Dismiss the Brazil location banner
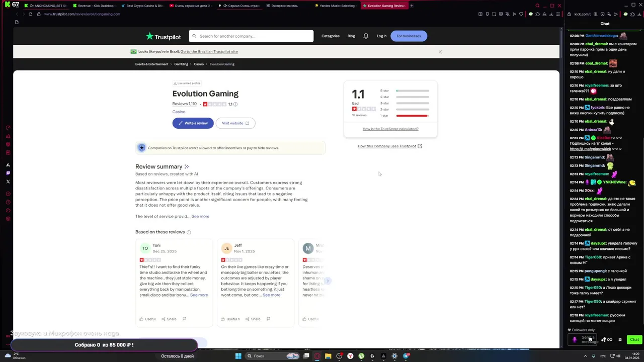Image resolution: width=644 pixels, height=362 pixels. point(440,52)
